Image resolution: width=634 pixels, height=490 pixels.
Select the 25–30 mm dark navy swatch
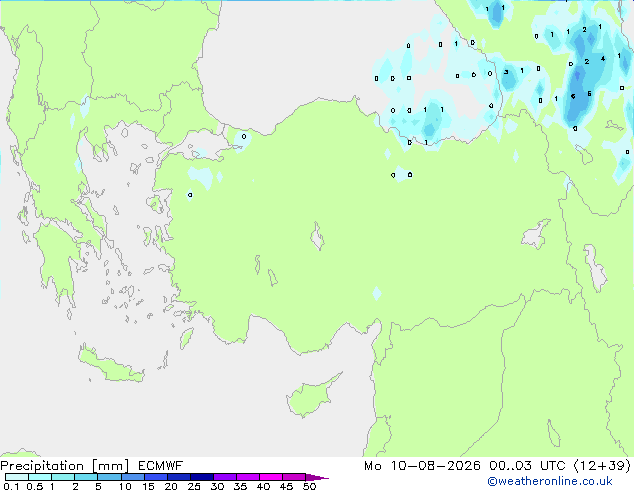202,477
